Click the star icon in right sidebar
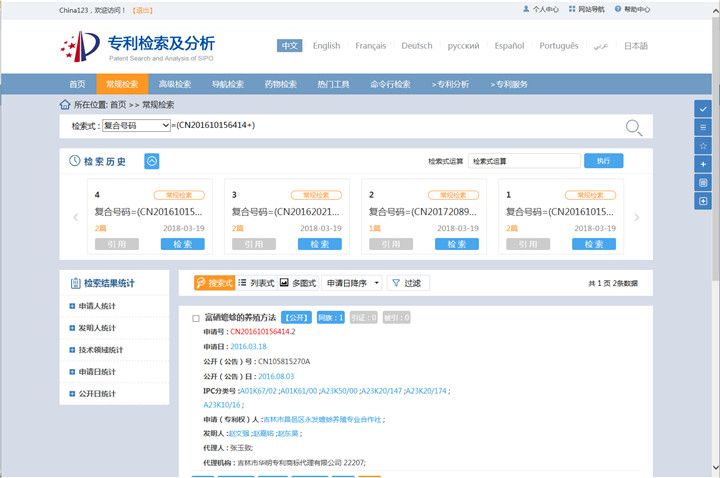Viewport: 720px width, 478px height. [x=703, y=146]
